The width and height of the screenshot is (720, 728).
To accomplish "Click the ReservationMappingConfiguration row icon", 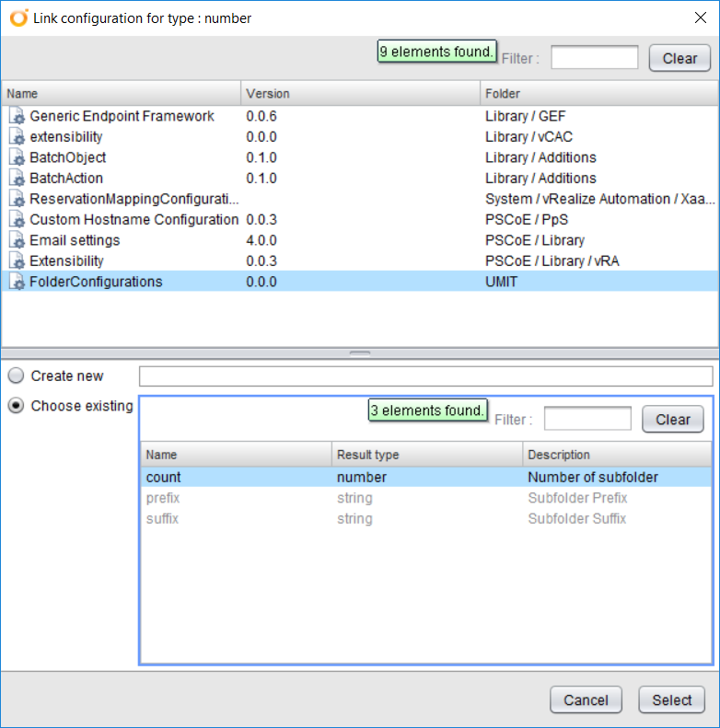I will pos(17,200).
